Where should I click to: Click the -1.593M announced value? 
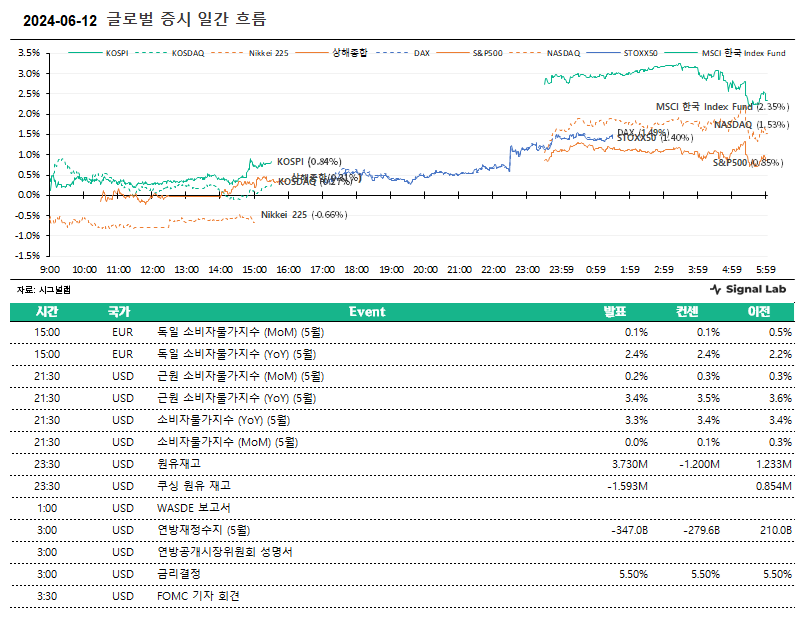[x=627, y=487]
